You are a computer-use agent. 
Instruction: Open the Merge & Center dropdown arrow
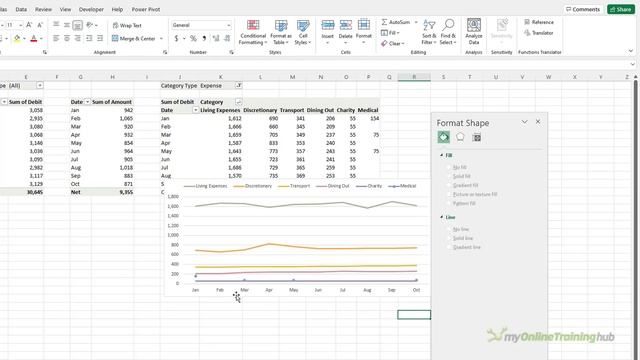coord(161,38)
